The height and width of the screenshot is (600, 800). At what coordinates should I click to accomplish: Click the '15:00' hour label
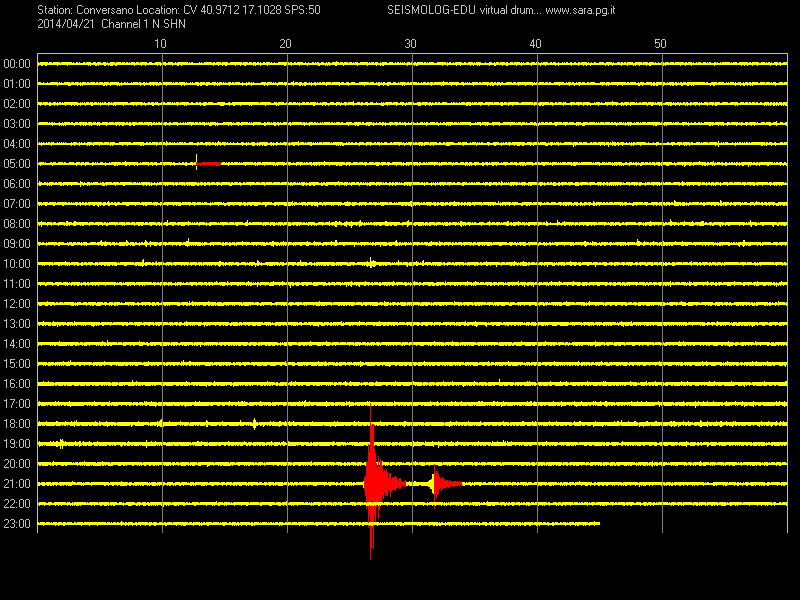(x=17, y=364)
